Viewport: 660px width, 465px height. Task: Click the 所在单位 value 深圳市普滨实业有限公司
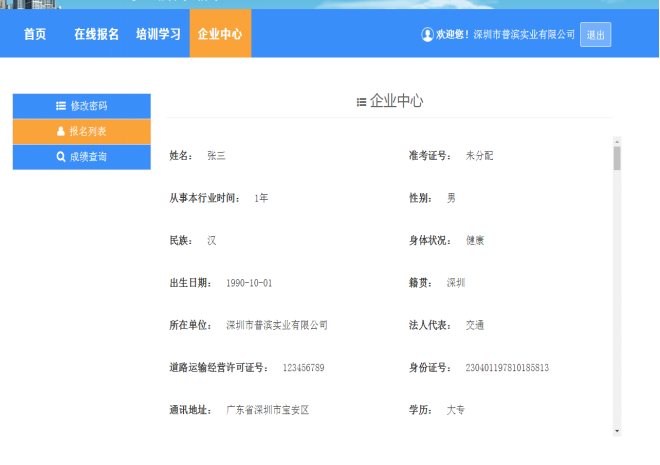coord(277,325)
